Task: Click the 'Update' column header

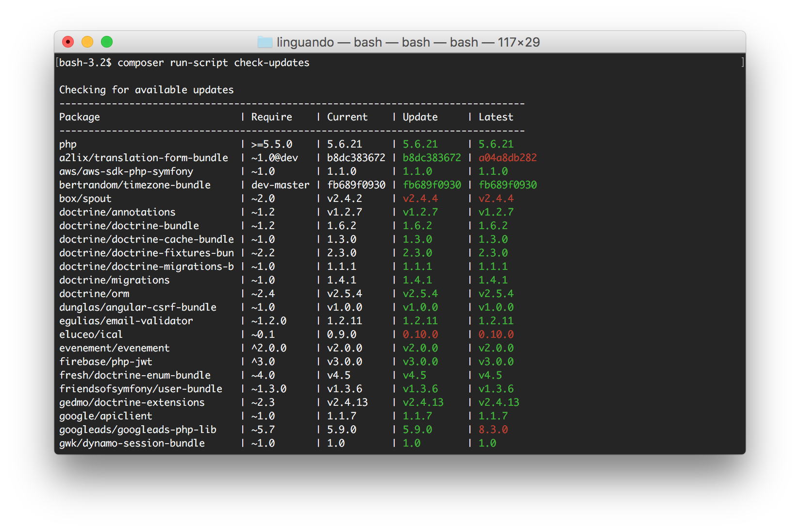Action: tap(420, 117)
